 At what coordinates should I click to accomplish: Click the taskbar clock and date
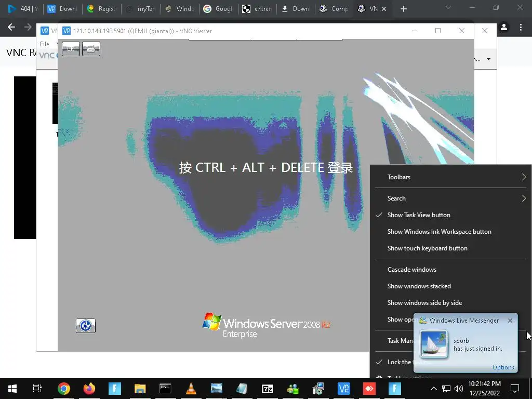485,389
